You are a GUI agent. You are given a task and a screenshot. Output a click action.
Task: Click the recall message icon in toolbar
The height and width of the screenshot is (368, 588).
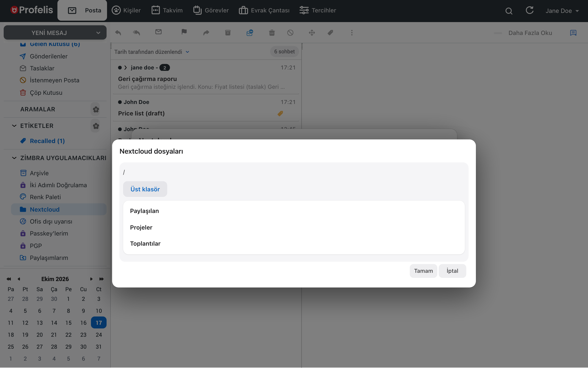click(x=250, y=33)
